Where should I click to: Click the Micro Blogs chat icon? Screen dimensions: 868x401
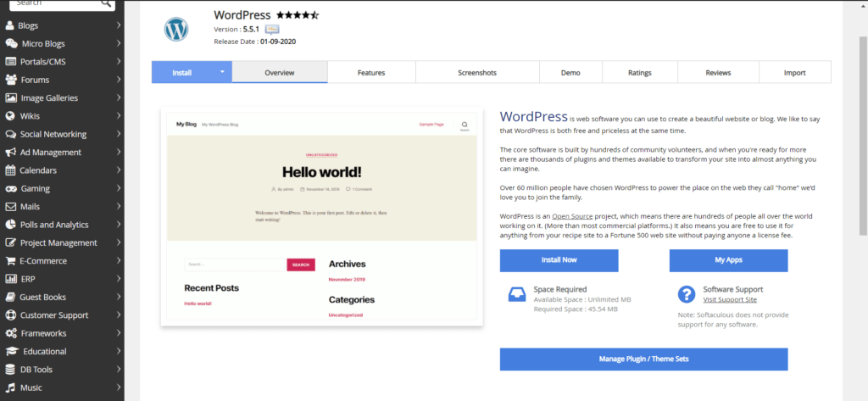point(11,44)
